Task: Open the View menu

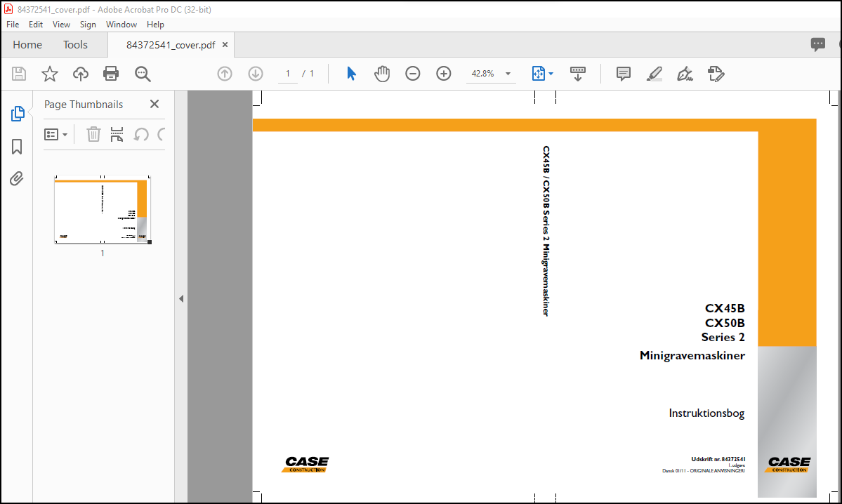Action: tap(61, 25)
